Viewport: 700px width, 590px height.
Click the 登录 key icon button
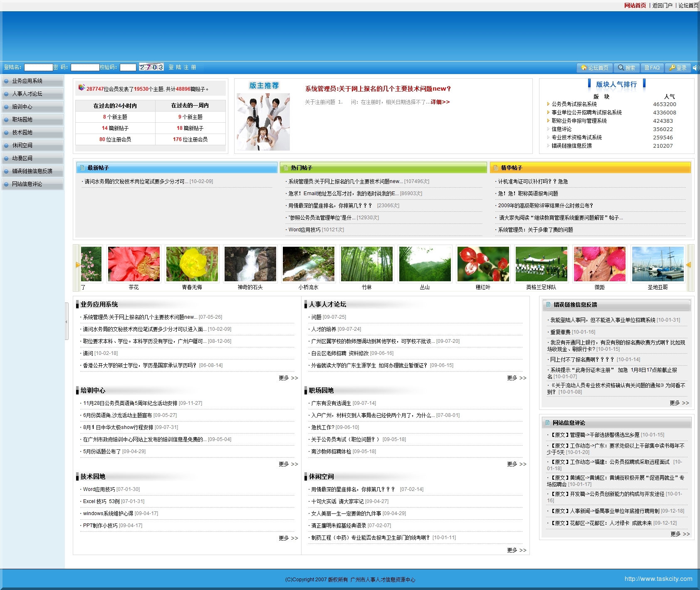(x=678, y=68)
